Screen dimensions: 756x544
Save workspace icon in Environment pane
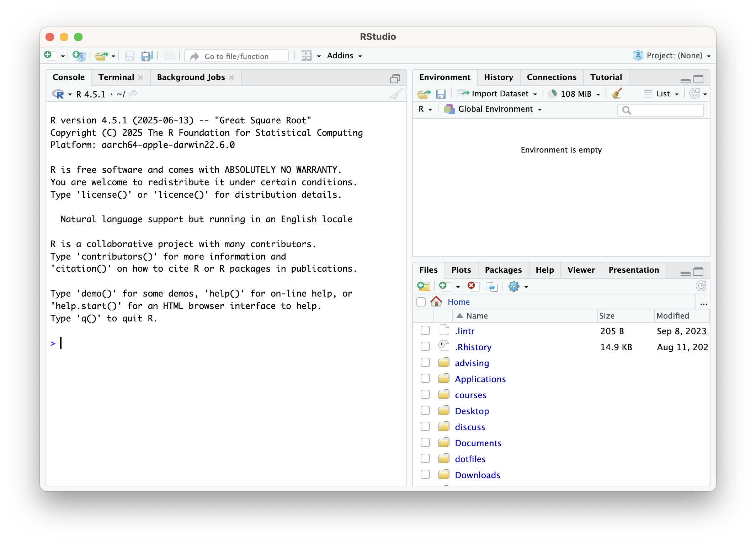click(441, 94)
